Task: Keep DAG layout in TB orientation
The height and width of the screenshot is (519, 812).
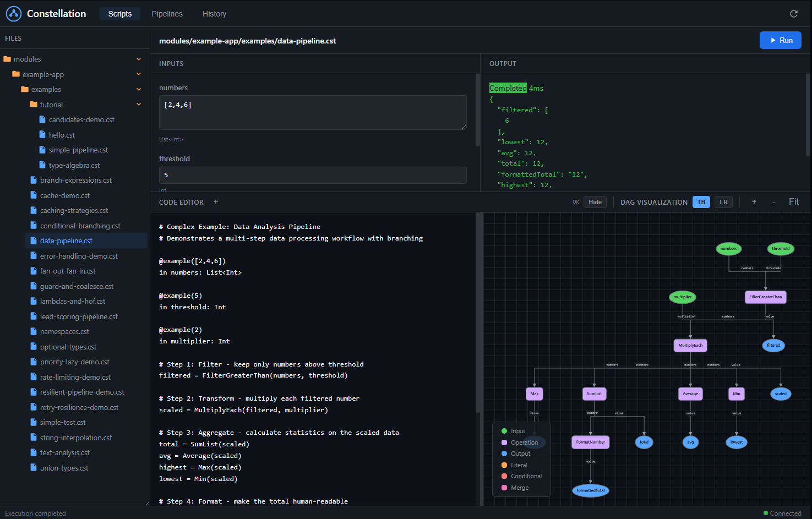Action: pyautogui.click(x=701, y=202)
